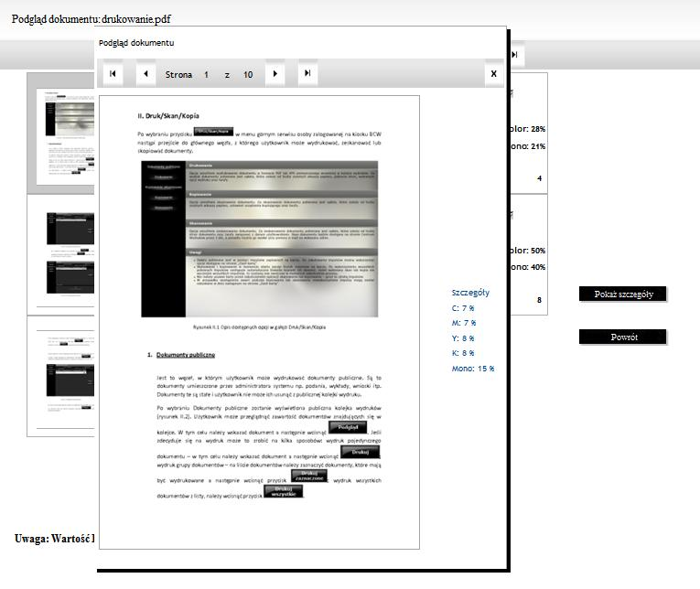Click the Mono: 15 % value

(473, 369)
